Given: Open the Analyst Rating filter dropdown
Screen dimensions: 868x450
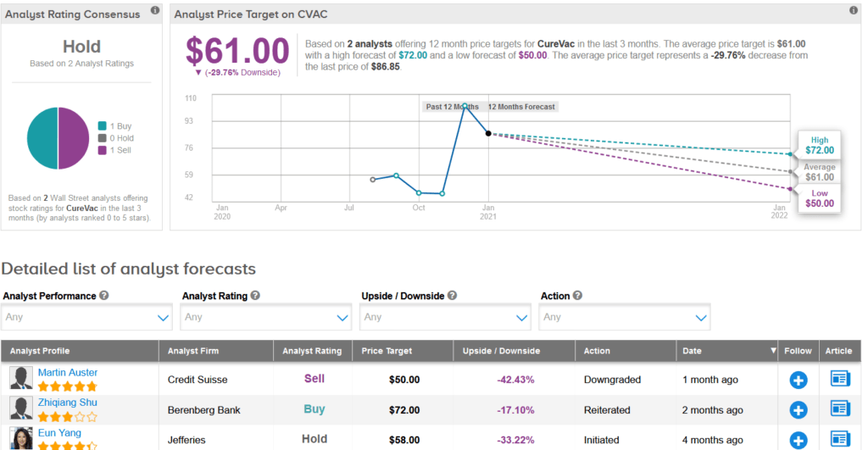Looking at the screenshot, I should tap(266, 317).
